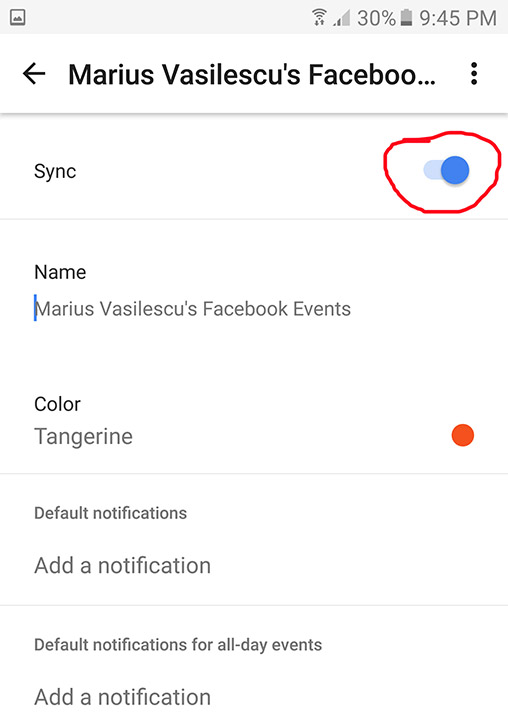Screen dimensions: 508x720
Task: Tap the Sync label row
Action: (x=254, y=171)
